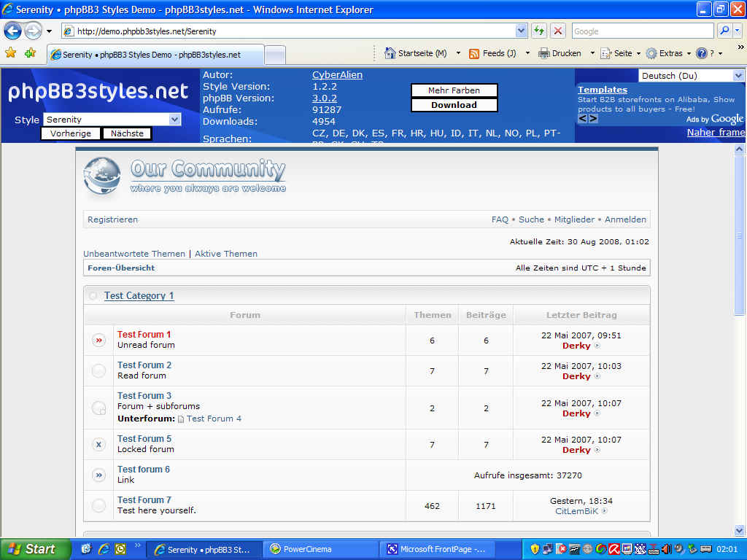Expand the Startseite dropdown arrow
The height and width of the screenshot is (560, 747).
coord(458,53)
